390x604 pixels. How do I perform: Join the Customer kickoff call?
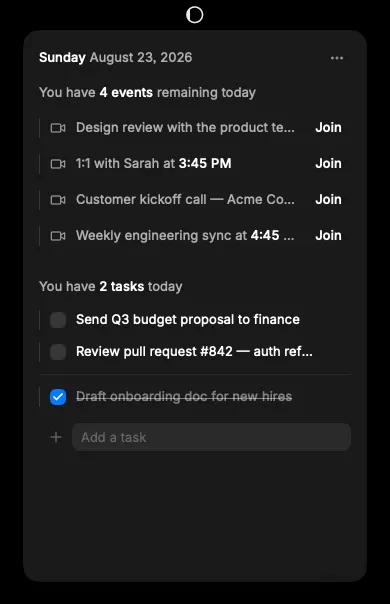point(328,200)
